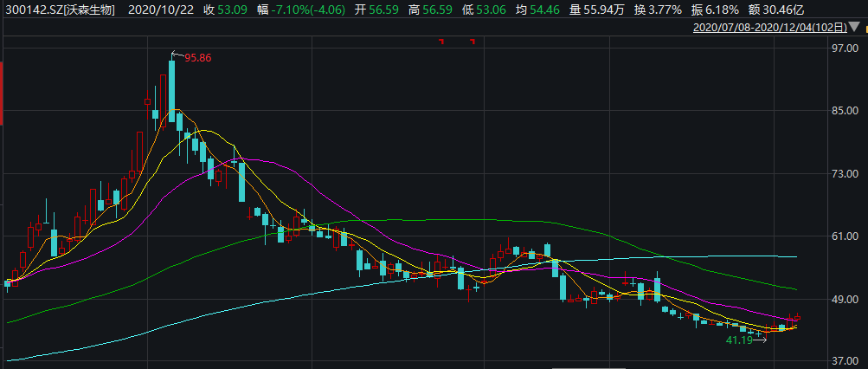
Task: Click the -7.10% change value
Action: [273, 10]
